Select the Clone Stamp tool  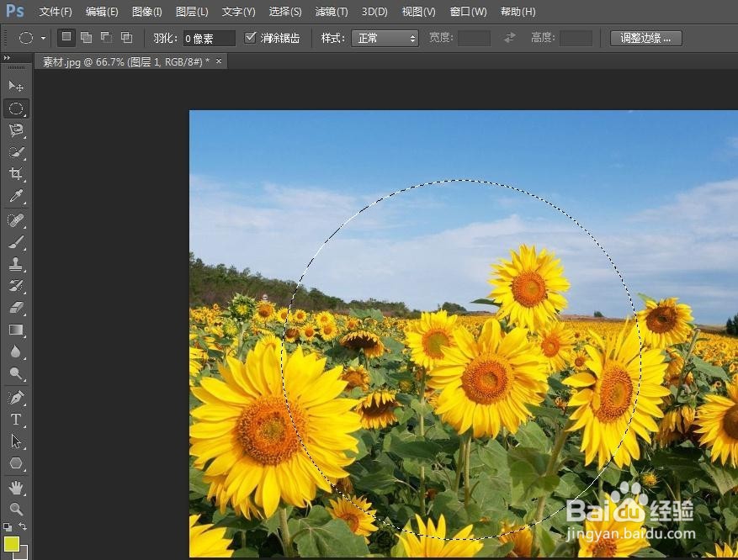point(15,264)
